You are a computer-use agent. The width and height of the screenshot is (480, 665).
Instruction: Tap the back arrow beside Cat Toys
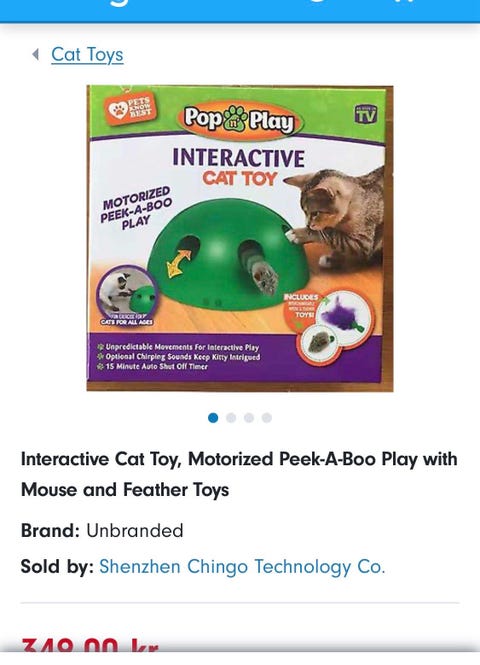pyautogui.click(x=36, y=54)
